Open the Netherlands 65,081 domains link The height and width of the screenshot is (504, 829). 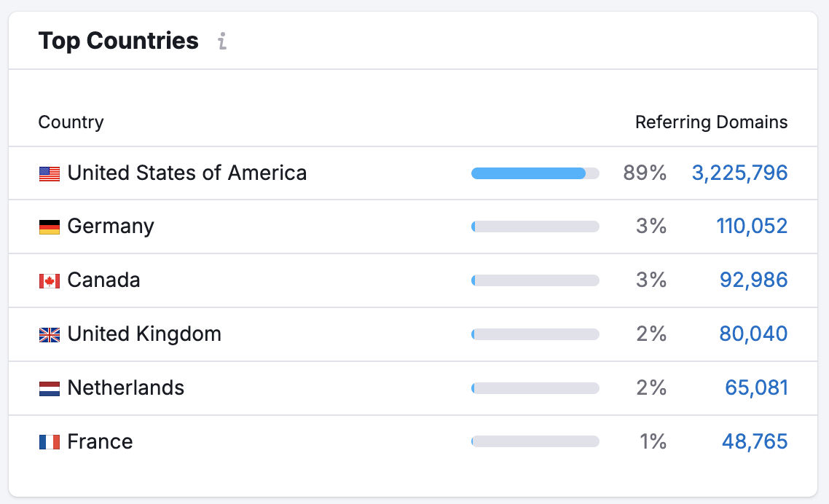(757, 387)
